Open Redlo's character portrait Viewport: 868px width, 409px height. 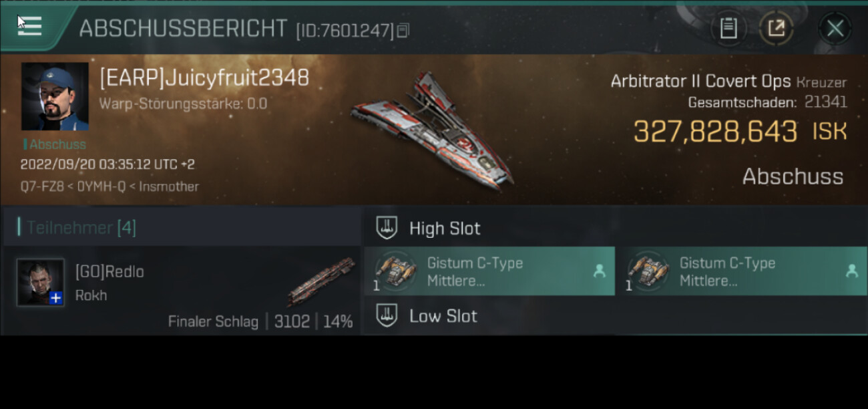click(41, 282)
